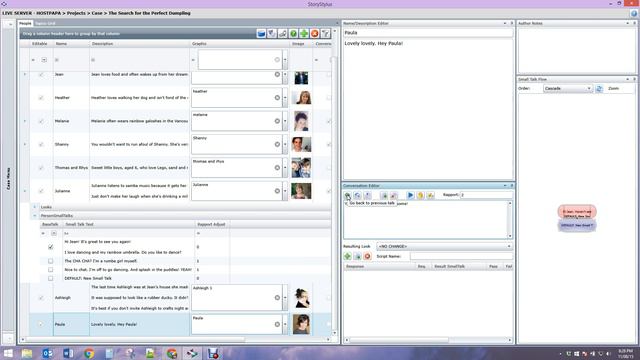
Task: Click the green plus add-person icon
Action: point(304,33)
